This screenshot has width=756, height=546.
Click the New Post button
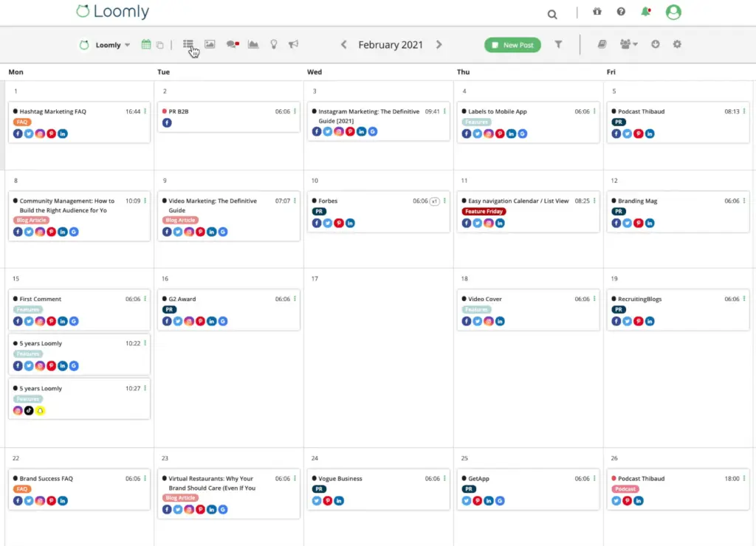(512, 45)
